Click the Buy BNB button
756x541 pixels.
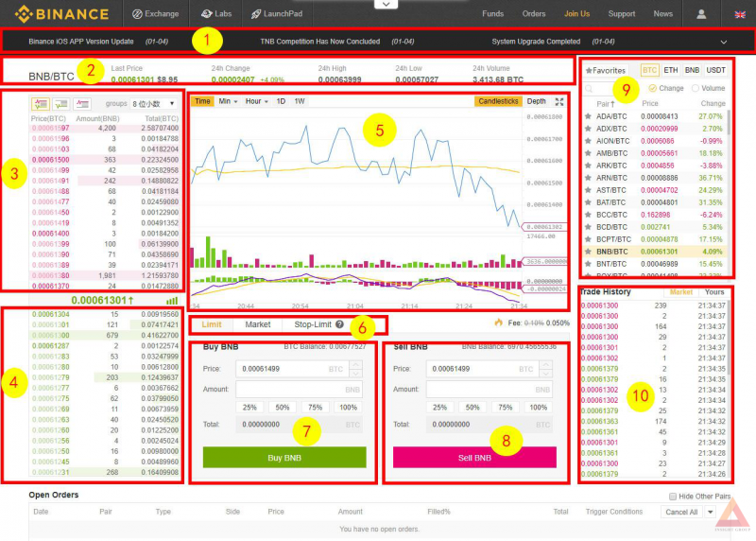(284, 458)
